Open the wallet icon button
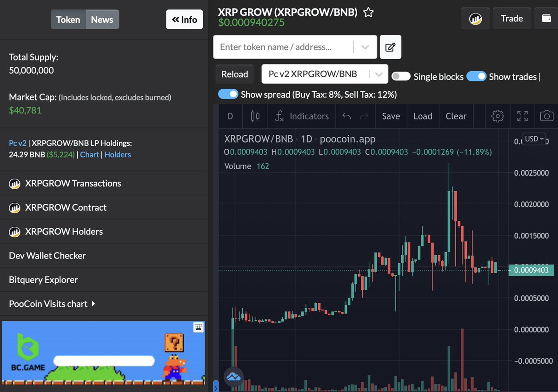This screenshot has height=392, width=558. tap(546, 19)
